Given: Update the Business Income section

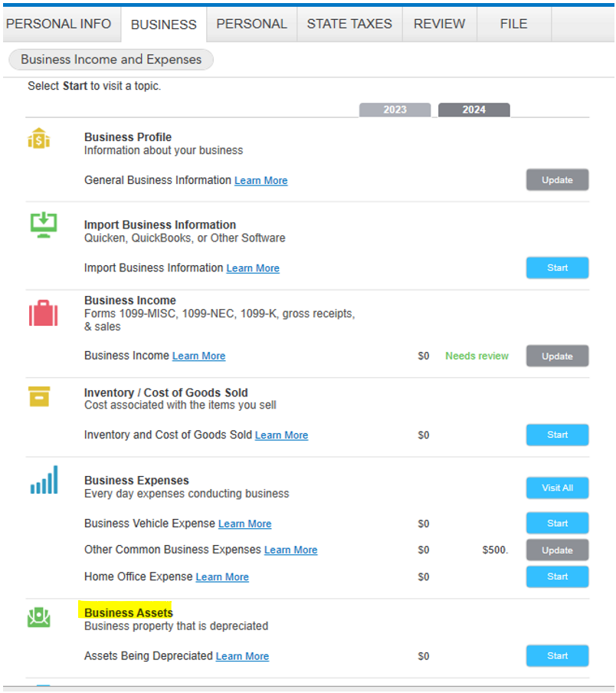Looking at the screenshot, I should (557, 356).
